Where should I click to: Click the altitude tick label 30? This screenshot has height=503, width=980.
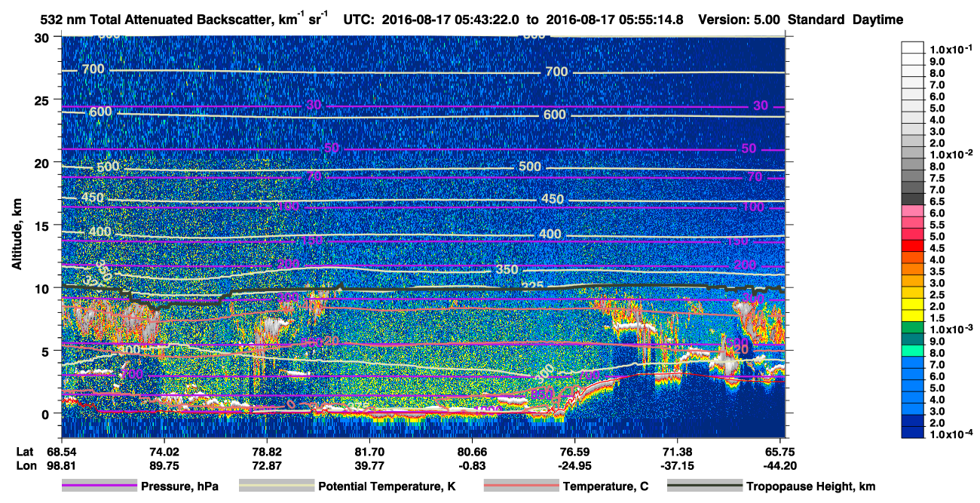pyautogui.click(x=44, y=38)
